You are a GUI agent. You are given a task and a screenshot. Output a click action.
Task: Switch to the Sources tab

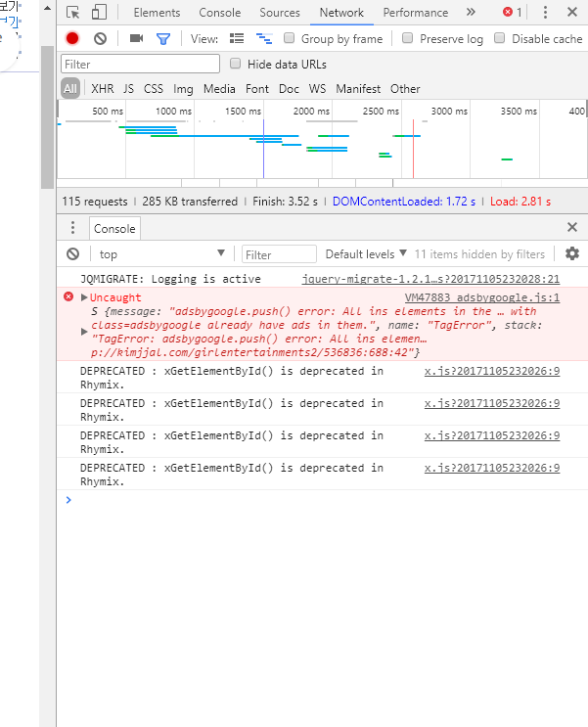click(280, 13)
